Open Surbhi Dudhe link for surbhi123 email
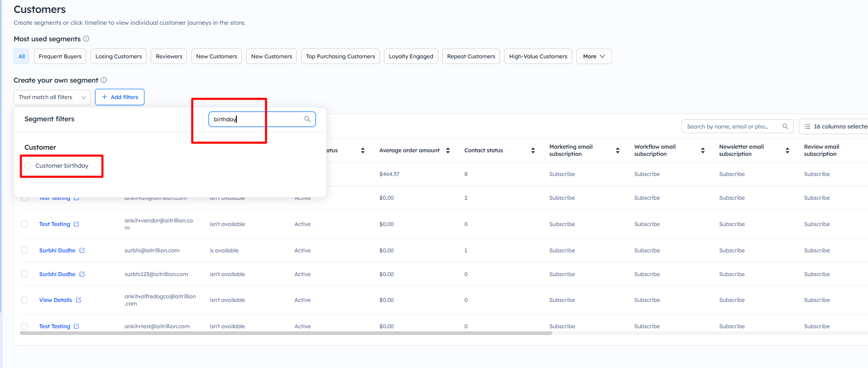 click(x=57, y=274)
